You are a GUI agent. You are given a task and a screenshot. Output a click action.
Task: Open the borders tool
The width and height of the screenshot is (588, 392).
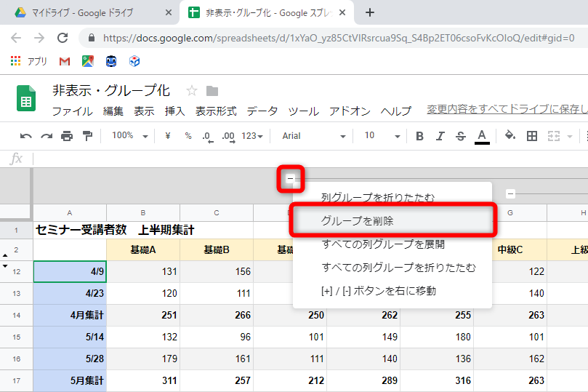coord(532,136)
